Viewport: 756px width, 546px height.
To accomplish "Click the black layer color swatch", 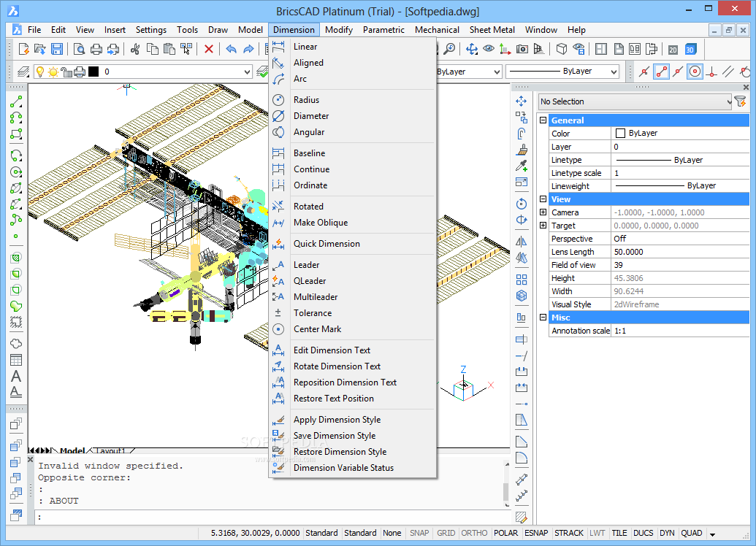I will 93,72.
